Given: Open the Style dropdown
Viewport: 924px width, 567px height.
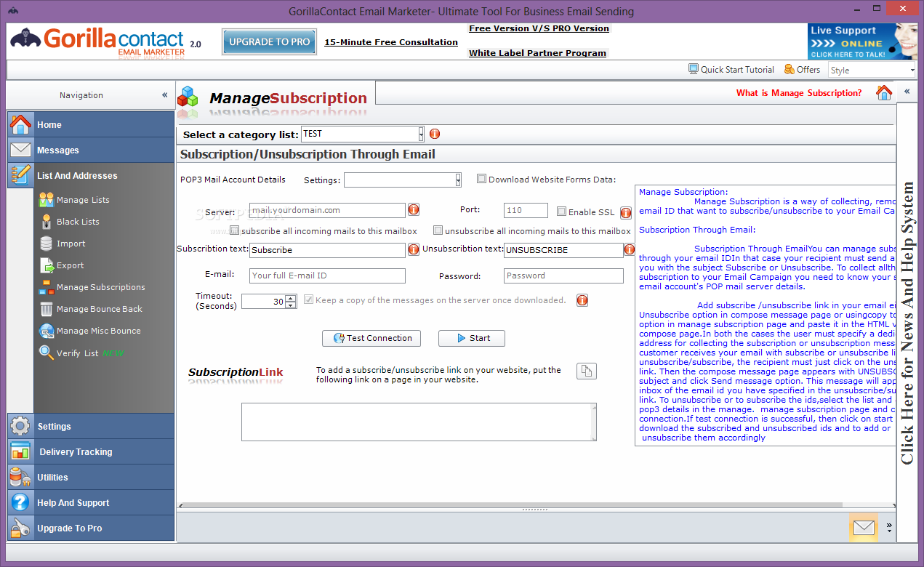Looking at the screenshot, I should tap(912, 71).
